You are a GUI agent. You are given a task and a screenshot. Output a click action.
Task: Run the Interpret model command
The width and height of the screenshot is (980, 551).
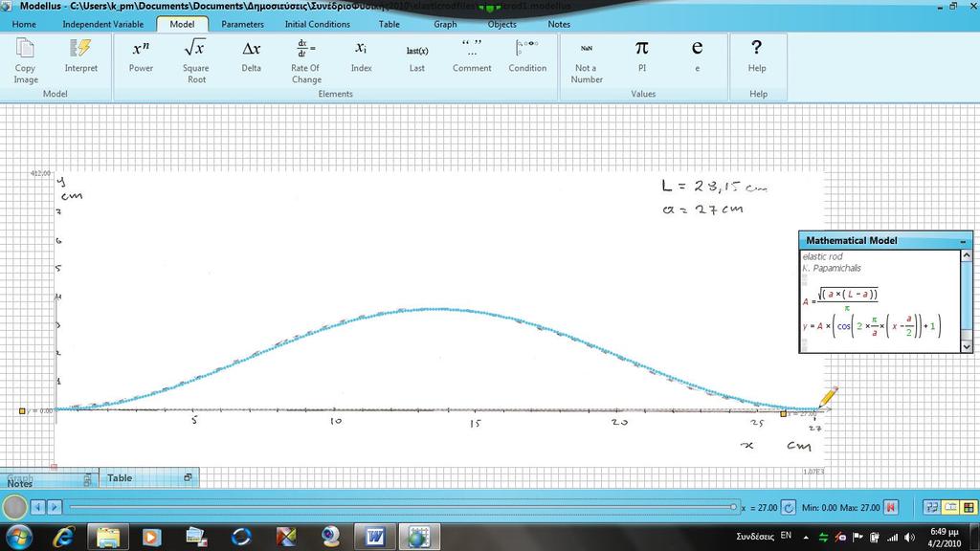(x=80, y=55)
